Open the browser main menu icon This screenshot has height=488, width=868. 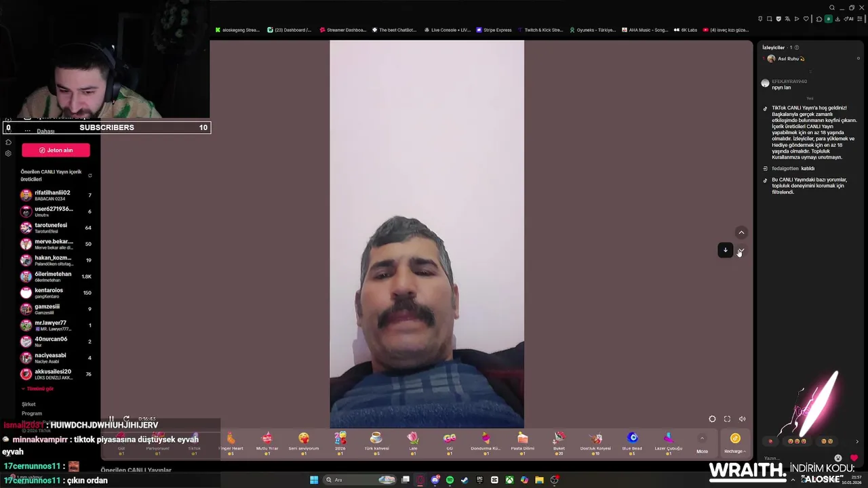pos(859,19)
